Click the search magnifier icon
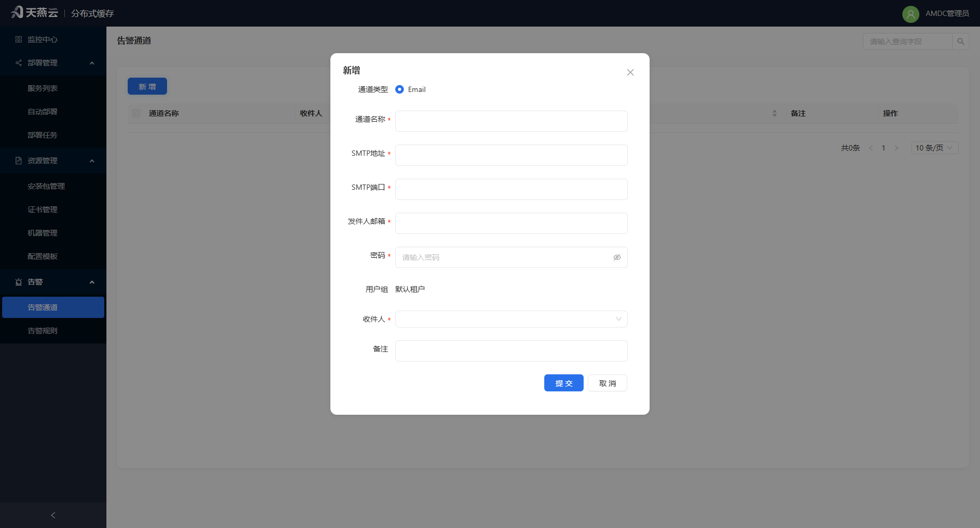 (x=960, y=41)
